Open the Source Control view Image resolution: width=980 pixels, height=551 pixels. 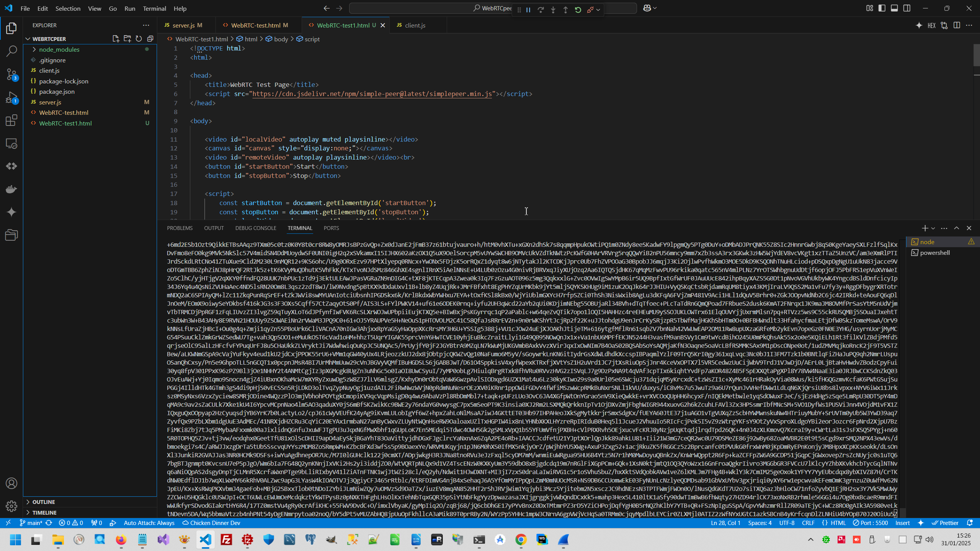click(x=11, y=74)
